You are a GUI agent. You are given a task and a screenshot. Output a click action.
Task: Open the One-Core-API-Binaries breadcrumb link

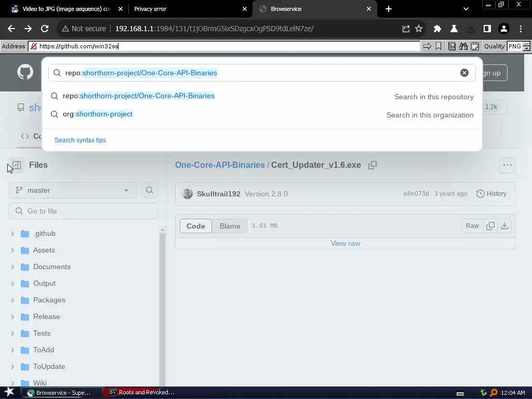coord(220,165)
